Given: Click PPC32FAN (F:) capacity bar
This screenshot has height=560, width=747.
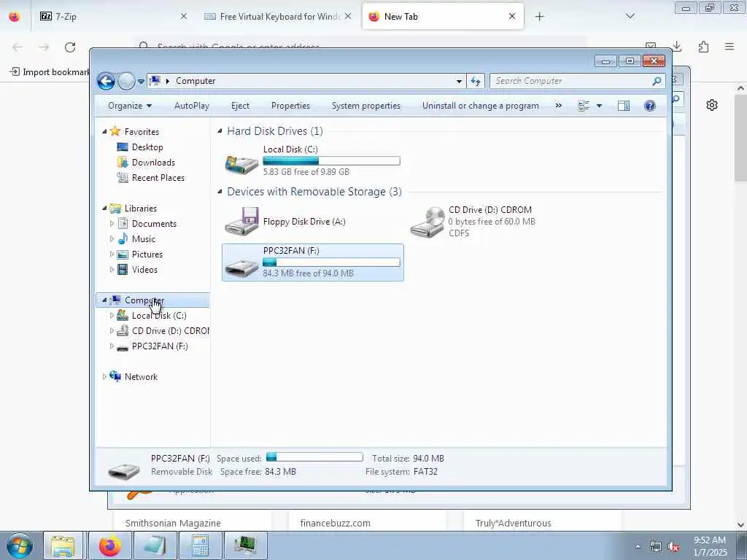Looking at the screenshot, I should coord(331,262).
